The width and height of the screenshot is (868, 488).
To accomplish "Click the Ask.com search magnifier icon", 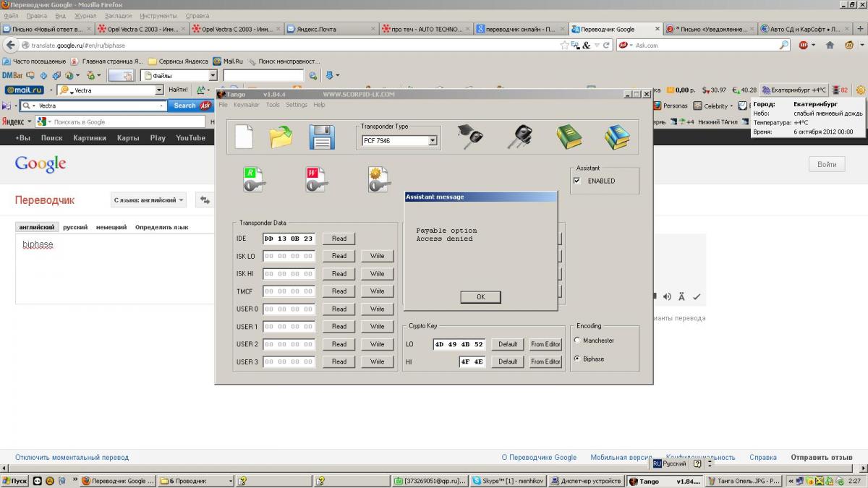I will click(784, 45).
